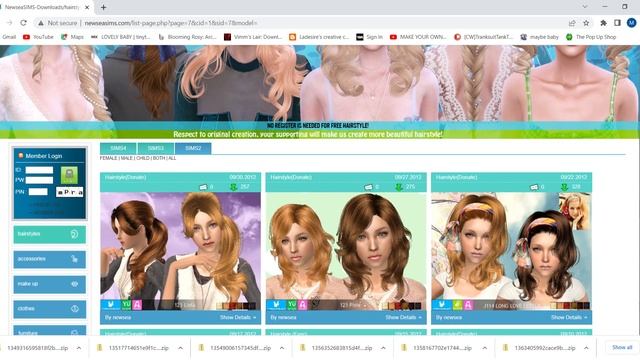Open the Maps bookmark
Viewport: 640px width, 360px height.
(x=72, y=37)
